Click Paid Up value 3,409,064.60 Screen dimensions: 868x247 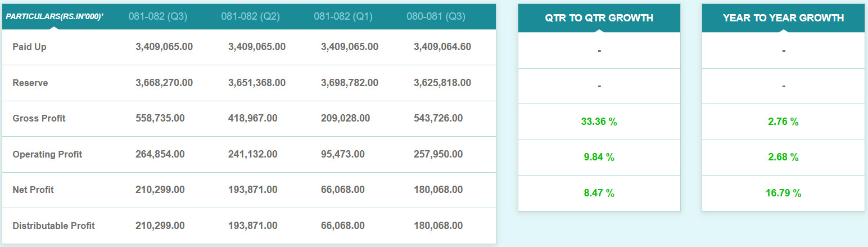[x=442, y=47]
